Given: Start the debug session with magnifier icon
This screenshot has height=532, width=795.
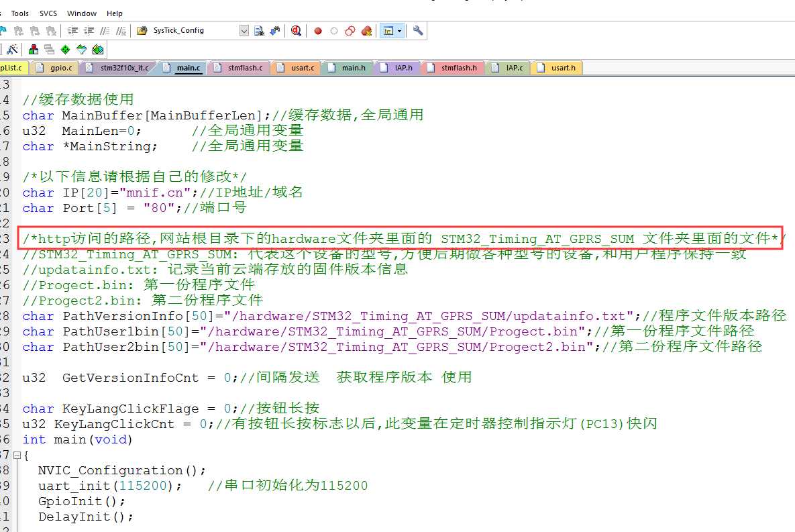Looking at the screenshot, I should 296,31.
